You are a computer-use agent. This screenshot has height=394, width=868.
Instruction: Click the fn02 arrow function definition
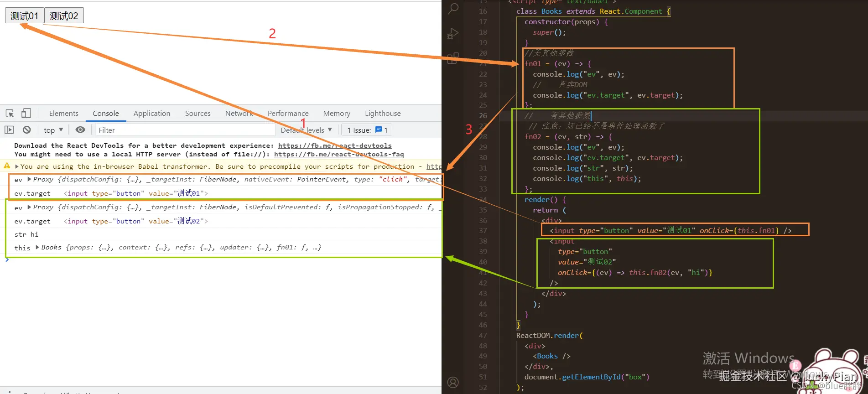coord(568,137)
